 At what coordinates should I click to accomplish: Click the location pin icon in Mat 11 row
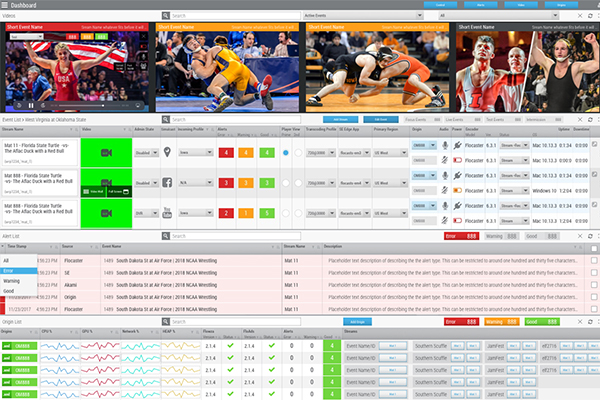[167, 153]
